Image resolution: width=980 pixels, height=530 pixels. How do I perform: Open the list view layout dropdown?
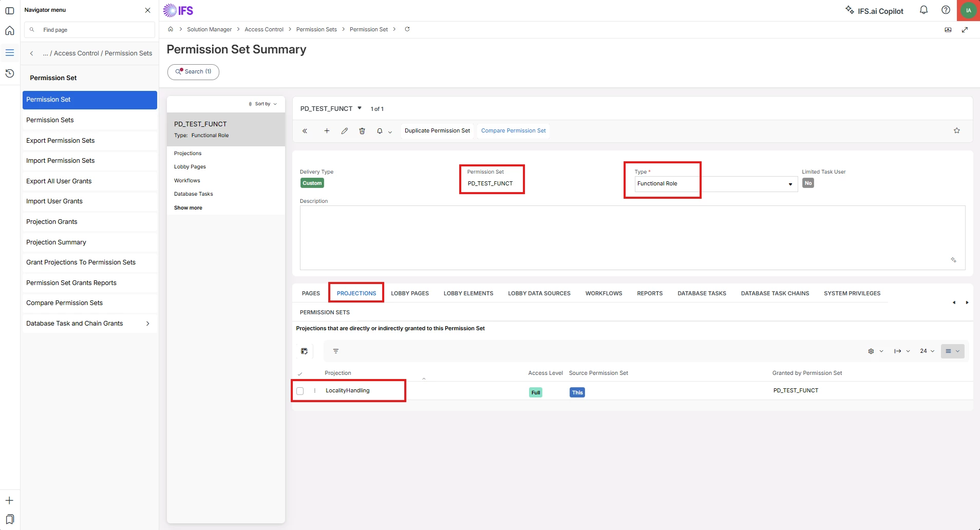[x=953, y=351]
